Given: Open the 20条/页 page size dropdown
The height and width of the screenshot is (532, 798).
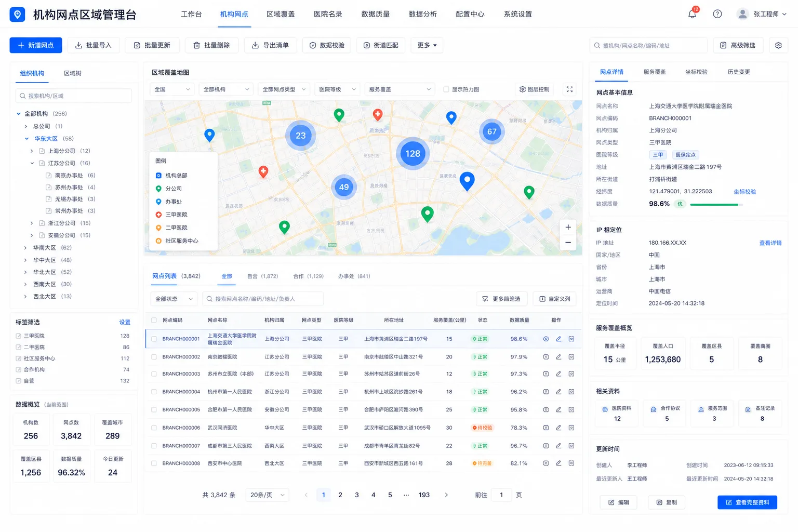Looking at the screenshot, I should pos(267,495).
